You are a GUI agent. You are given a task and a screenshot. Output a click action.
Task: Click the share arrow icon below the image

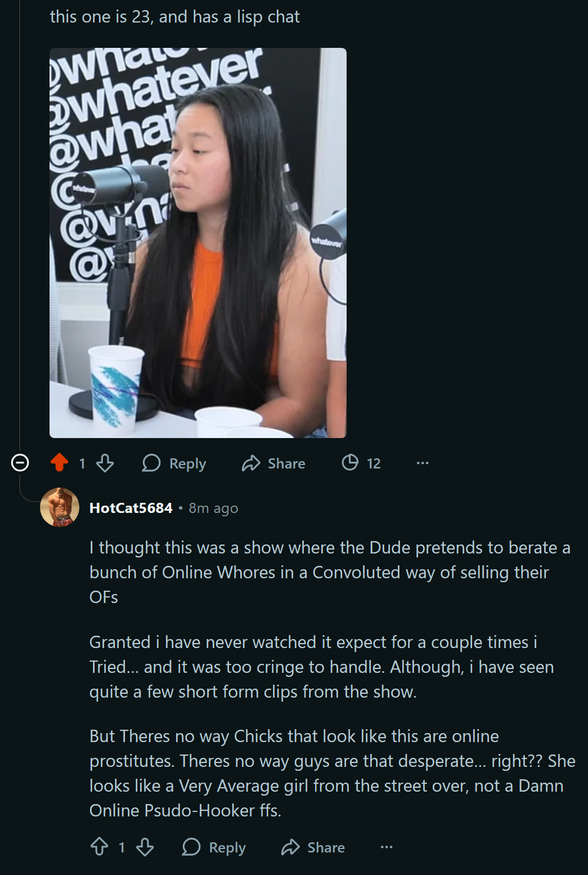251,463
